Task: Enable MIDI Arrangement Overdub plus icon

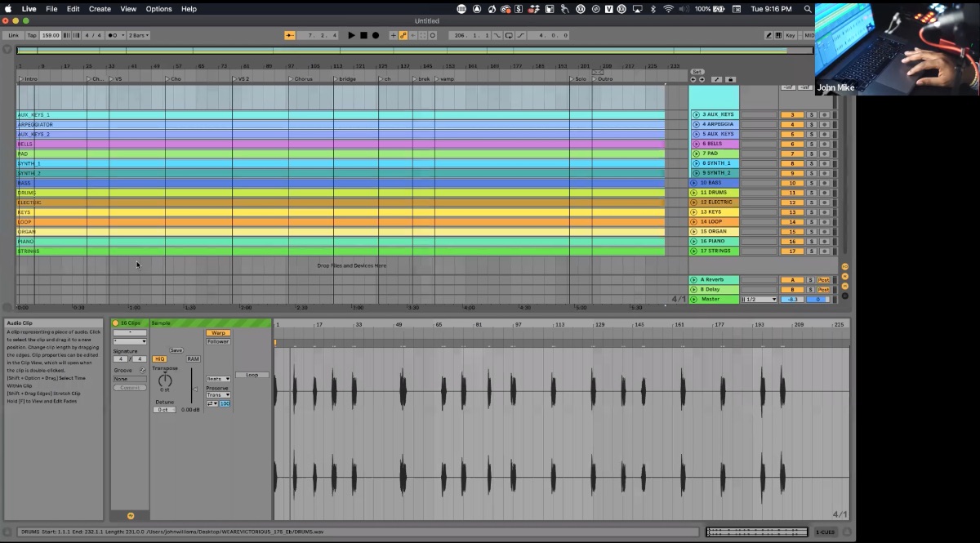Action: pyautogui.click(x=393, y=35)
